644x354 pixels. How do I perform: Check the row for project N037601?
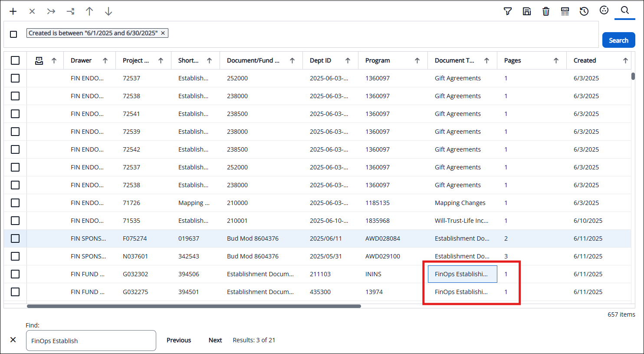coord(15,256)
